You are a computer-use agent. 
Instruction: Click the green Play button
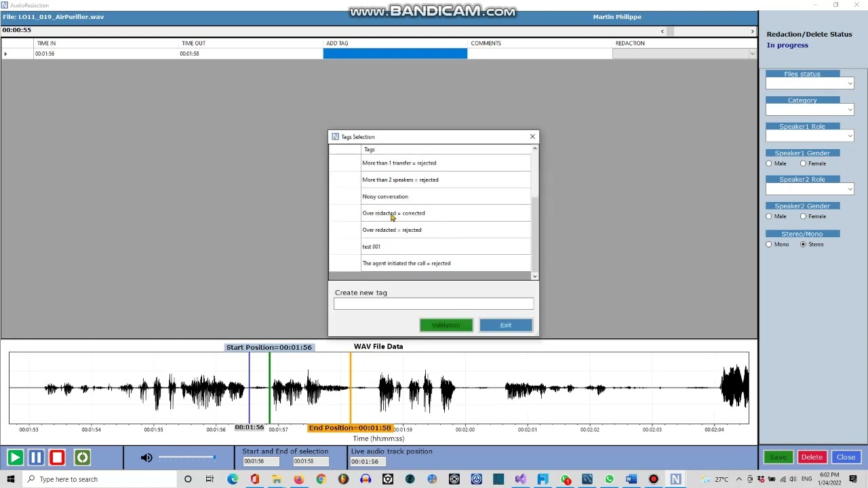pyautogui.click(x=14, y=457)
